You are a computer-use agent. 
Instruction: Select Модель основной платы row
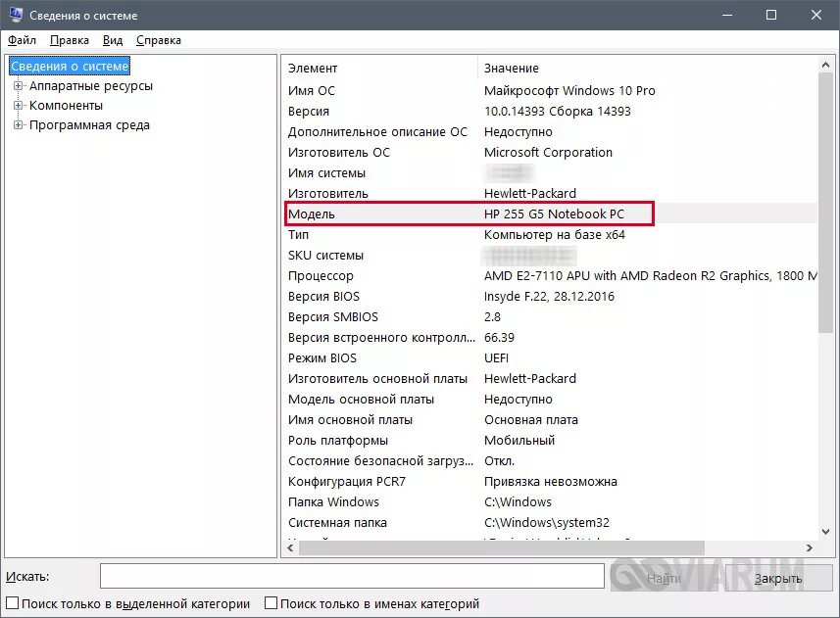click(x=550, y=400)
